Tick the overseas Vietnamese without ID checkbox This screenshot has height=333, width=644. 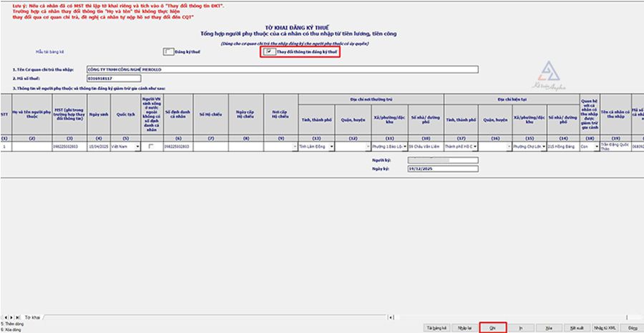pos(150,146)
